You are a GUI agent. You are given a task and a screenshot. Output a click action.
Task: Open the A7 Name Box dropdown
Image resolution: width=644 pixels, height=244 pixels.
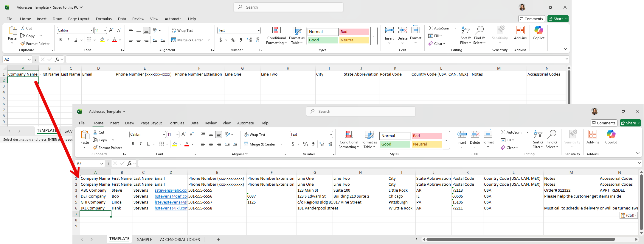coord(102,163)
